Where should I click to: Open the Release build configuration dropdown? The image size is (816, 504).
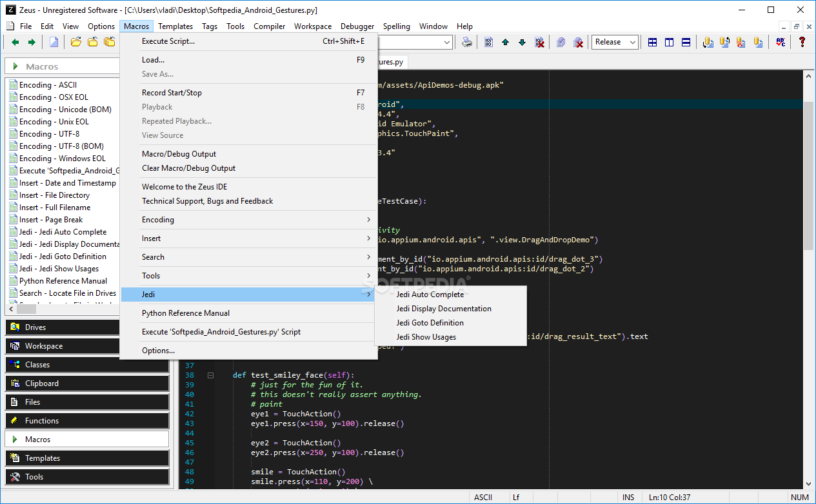[615, 42]
